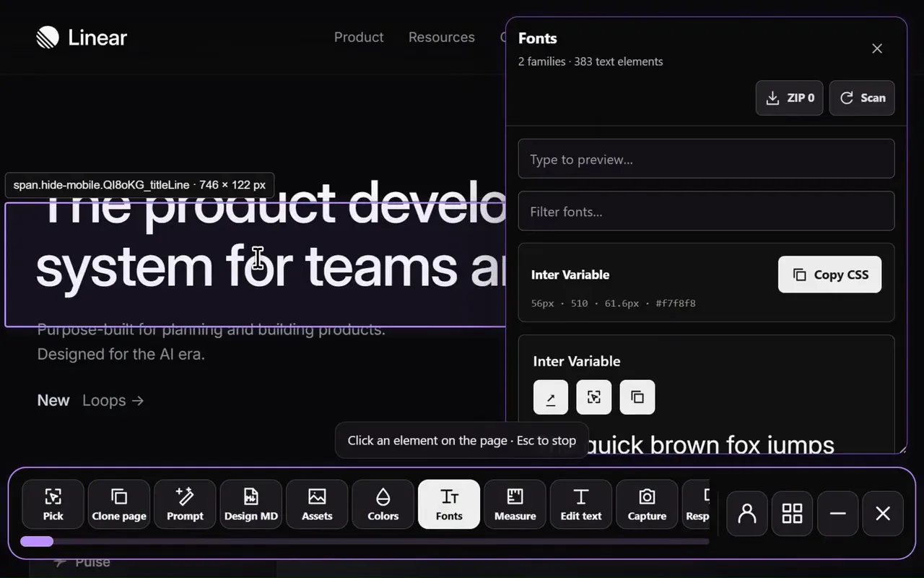Image resolution: width=924 pixels, height=578 pixels.
Task: Rescan fonts with the Scan button
Action: [862, 98]
